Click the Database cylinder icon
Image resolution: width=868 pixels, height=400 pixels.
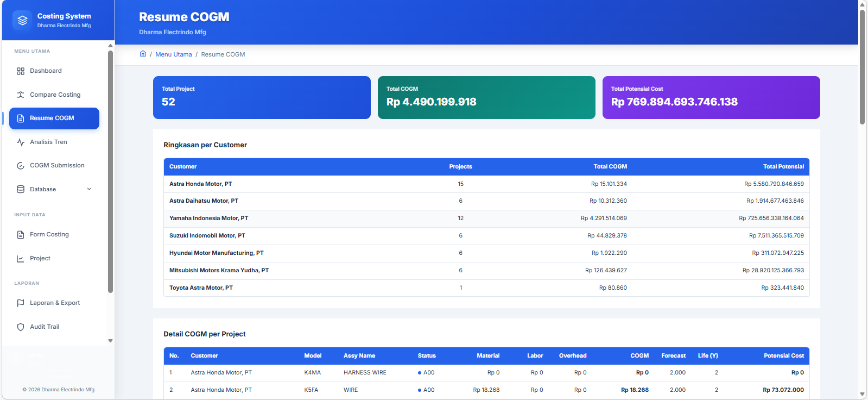21,189
